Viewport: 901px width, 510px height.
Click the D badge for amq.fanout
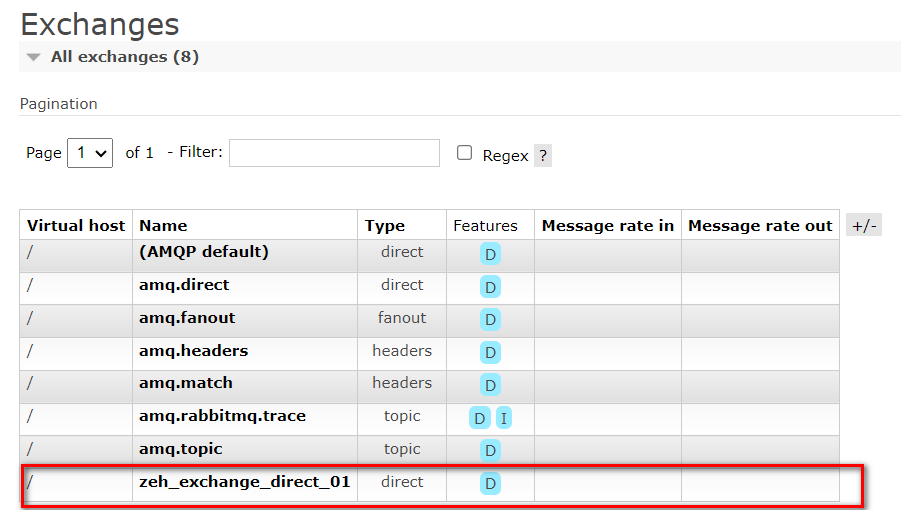(x=490, y=320)
